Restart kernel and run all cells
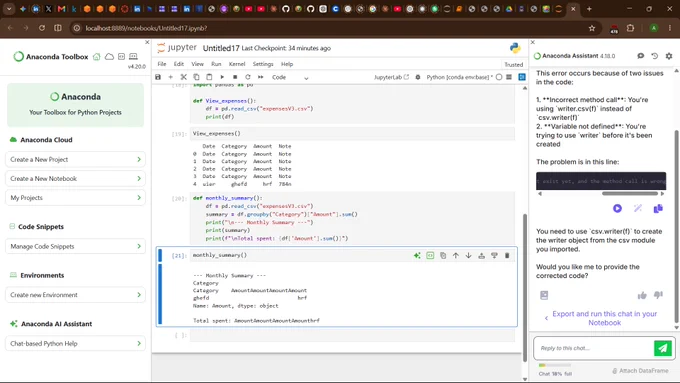 261,77
